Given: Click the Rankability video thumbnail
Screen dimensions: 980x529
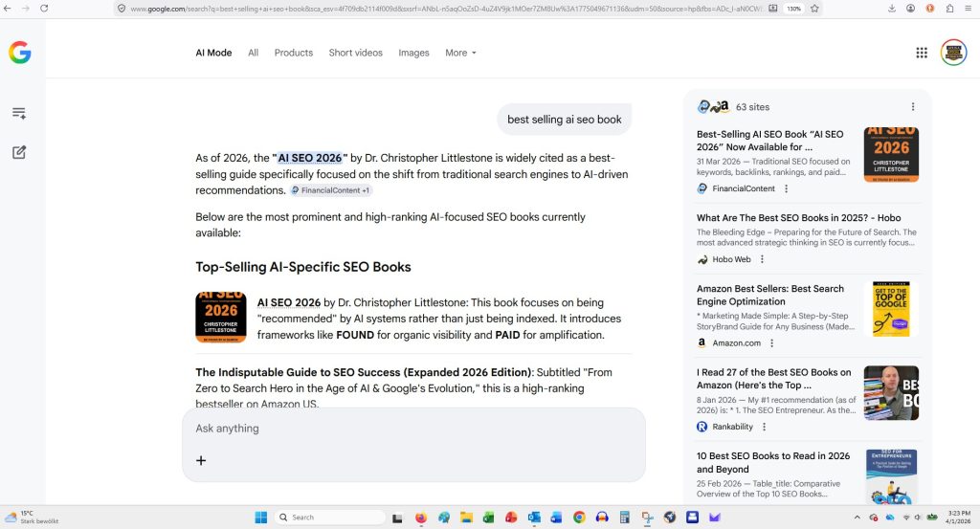Looking at the screenshot, I should tap(891, 393).
